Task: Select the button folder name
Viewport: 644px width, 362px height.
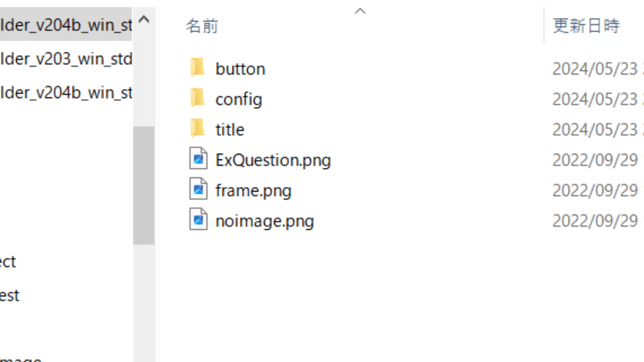Action: coord(240,69)
